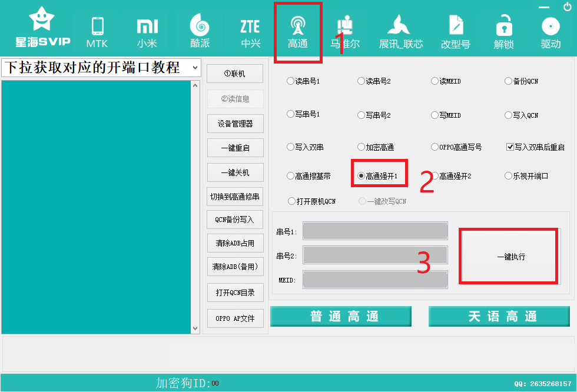Screen dimensions: 577x392
Task: Select 高通强开2 radio option
Action: tap(451, 176)
